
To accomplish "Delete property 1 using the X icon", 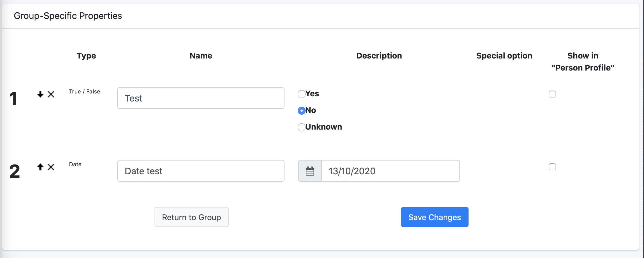I will pos(51,94).
